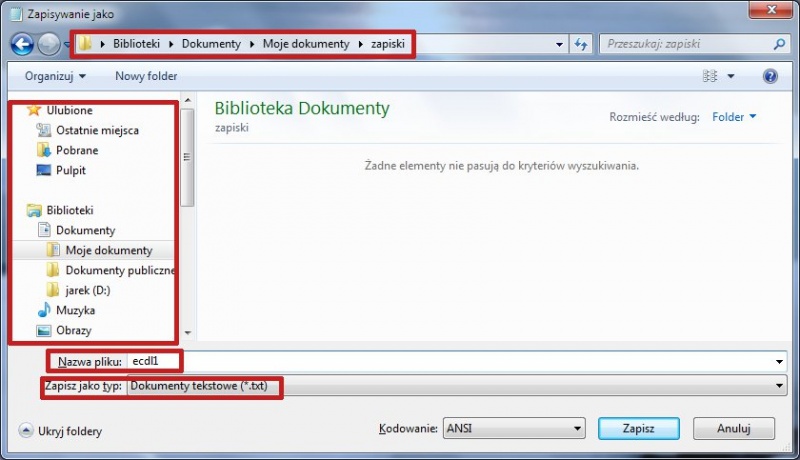
Task: Click the search magnifier icon
Action: 780,45
